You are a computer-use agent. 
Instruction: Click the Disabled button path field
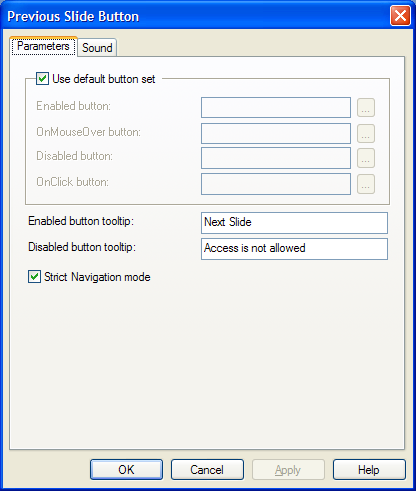point(276,158)
